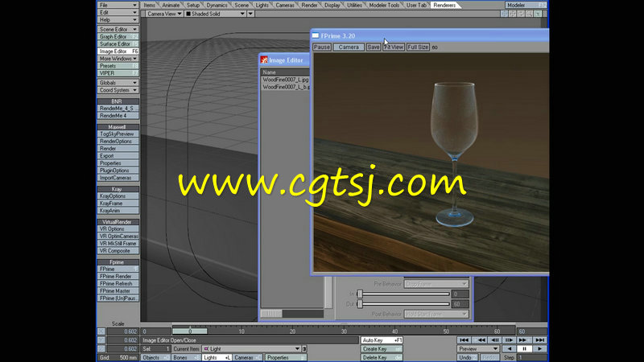The height and width of the screenshot is (362, 644).
Task: Open the Current Item Light dropdown
Action: coord(252,349)
